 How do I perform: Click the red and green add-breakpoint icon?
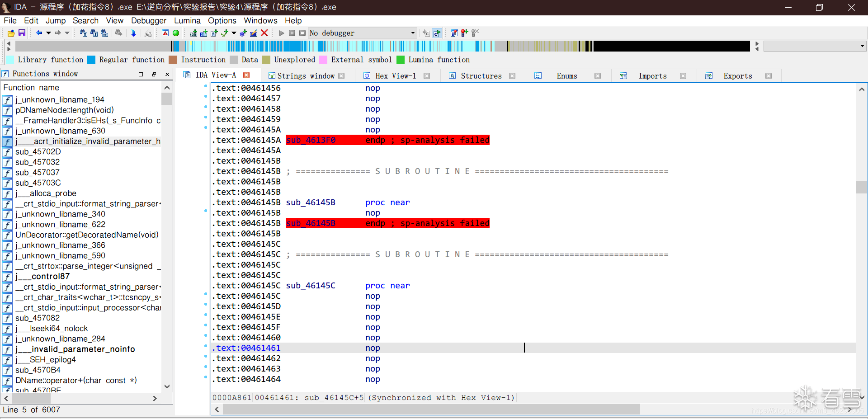(x=465, y=33)
